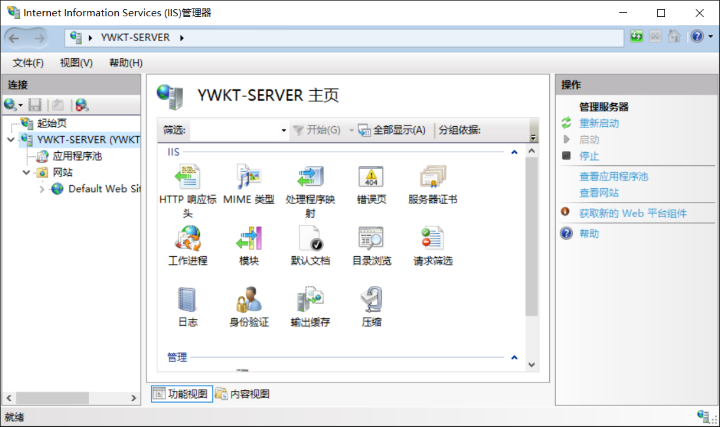Open the 工作进程 feature
The image size is (720, 427).
[187, 246]
